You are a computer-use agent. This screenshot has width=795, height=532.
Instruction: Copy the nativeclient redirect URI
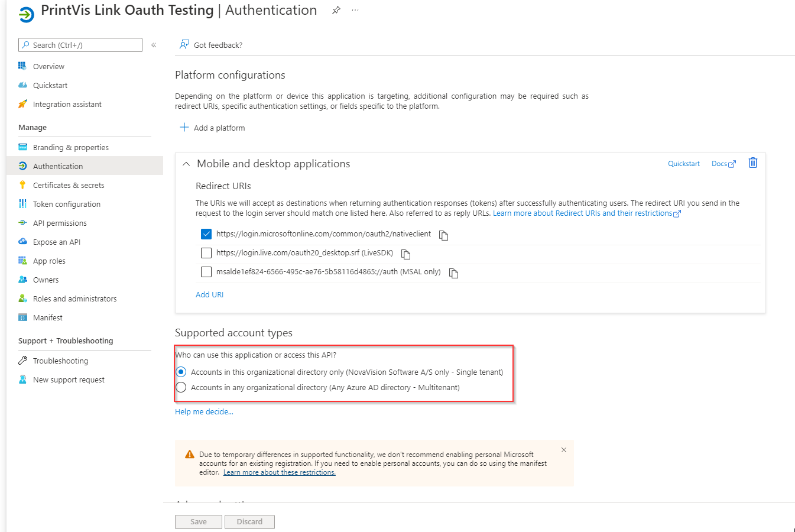coord(443,235)
